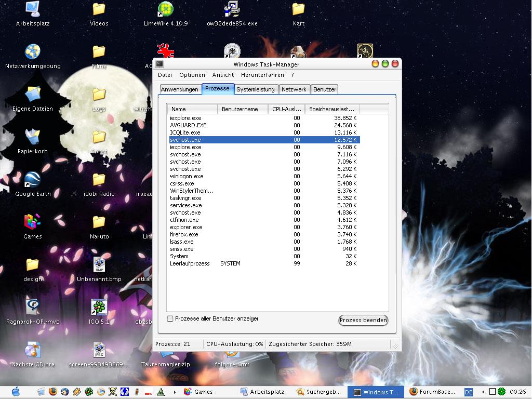
Task: Click DE language indicator in tray
Action: click(x=469, y=392)
